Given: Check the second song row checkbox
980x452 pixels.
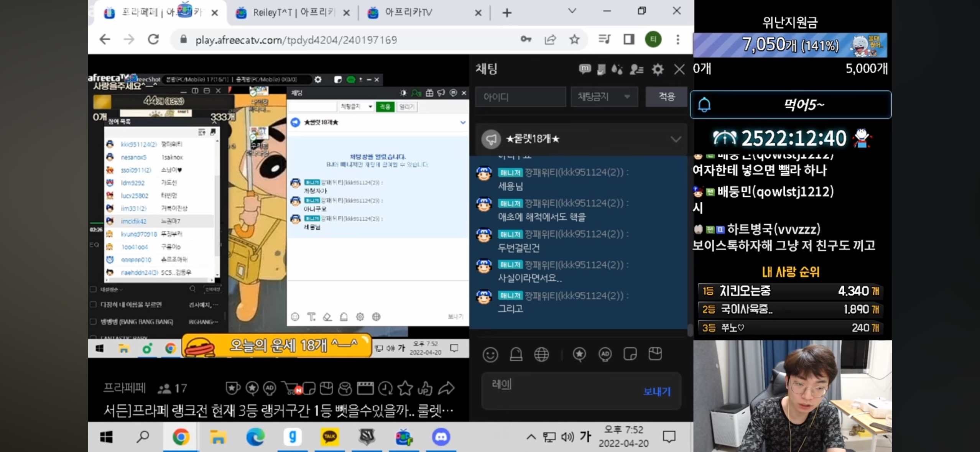Looking at the screenshot, I should 93,304.
